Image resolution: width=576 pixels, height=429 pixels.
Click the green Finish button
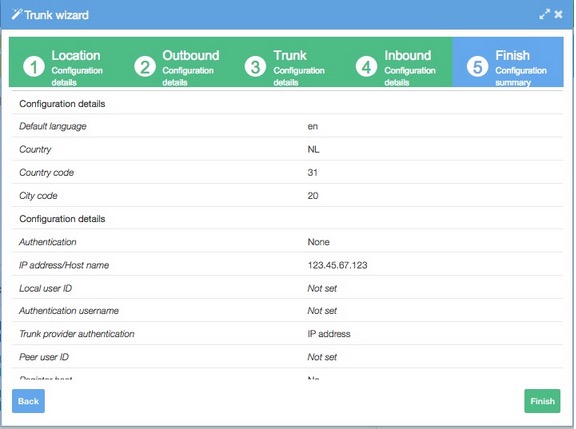point(542,401)
